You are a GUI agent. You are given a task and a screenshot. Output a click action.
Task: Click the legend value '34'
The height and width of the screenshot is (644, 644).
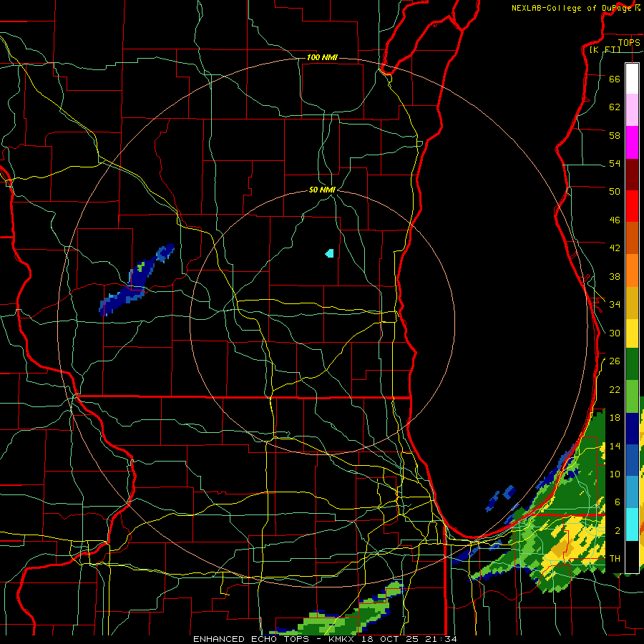(615, 304)
